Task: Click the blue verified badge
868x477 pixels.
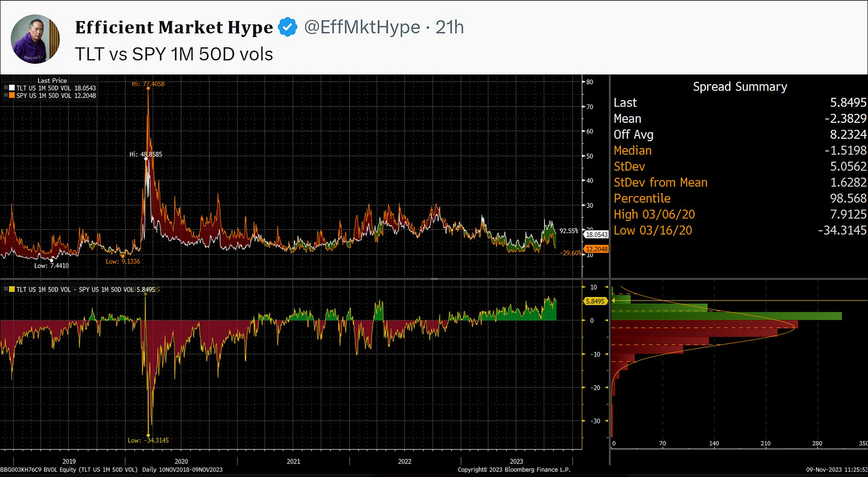Action: pyautogui.click(x=289, y=27)
